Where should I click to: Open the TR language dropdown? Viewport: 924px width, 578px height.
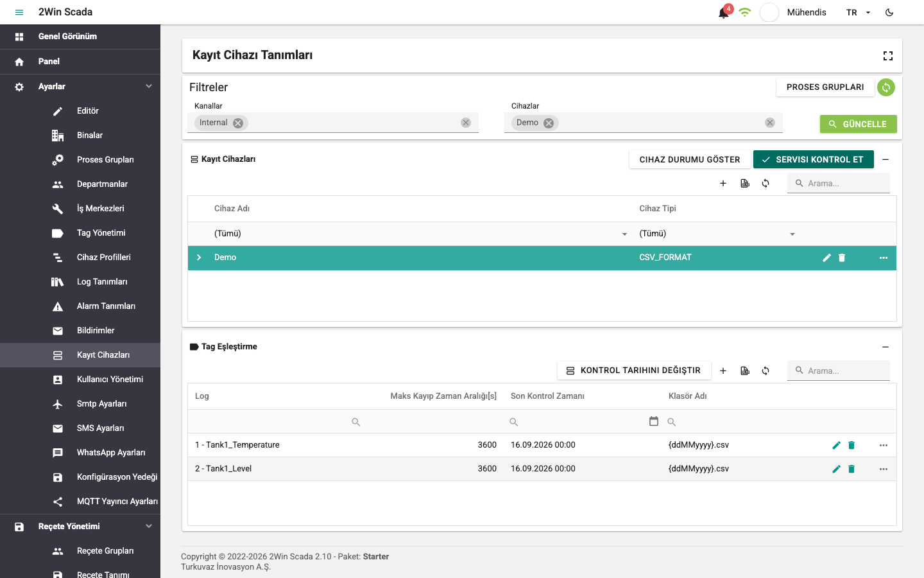pyautogui.click(x=859, y=12)
